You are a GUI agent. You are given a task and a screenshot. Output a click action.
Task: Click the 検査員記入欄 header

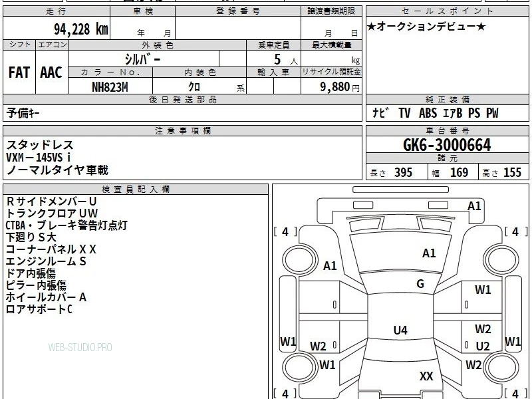point(136,190)
